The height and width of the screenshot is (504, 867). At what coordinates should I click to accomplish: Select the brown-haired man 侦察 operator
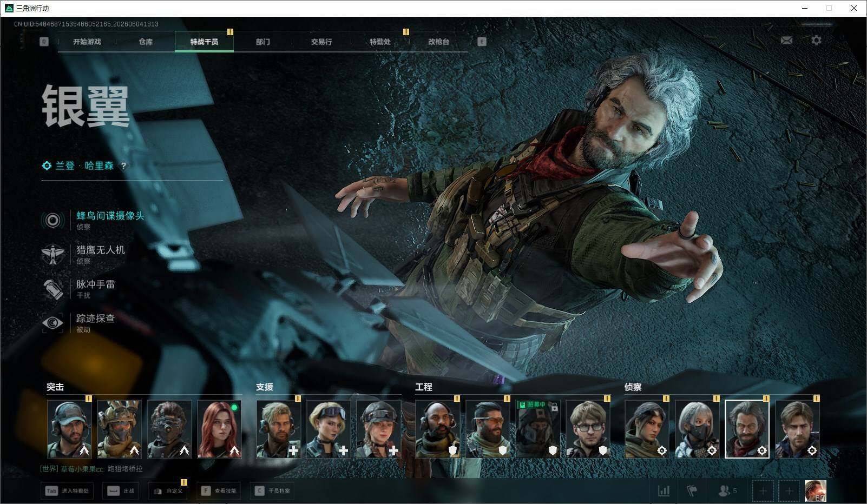797,429
